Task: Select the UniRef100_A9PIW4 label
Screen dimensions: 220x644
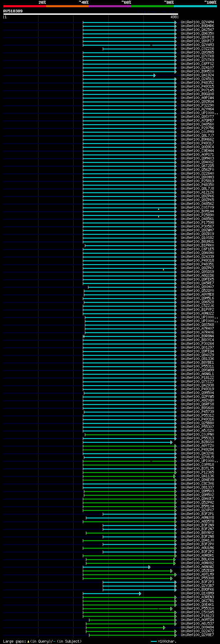Action: 197,98
